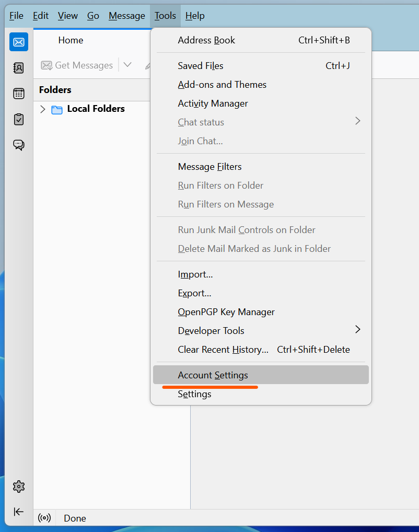The image size is (419, 532).
Task: Open the Settings gear icon in sidebar
Action: point(19,487)
